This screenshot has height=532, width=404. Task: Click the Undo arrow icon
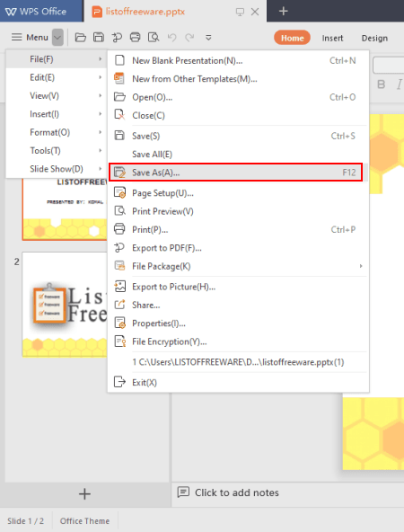click(171, 38)
